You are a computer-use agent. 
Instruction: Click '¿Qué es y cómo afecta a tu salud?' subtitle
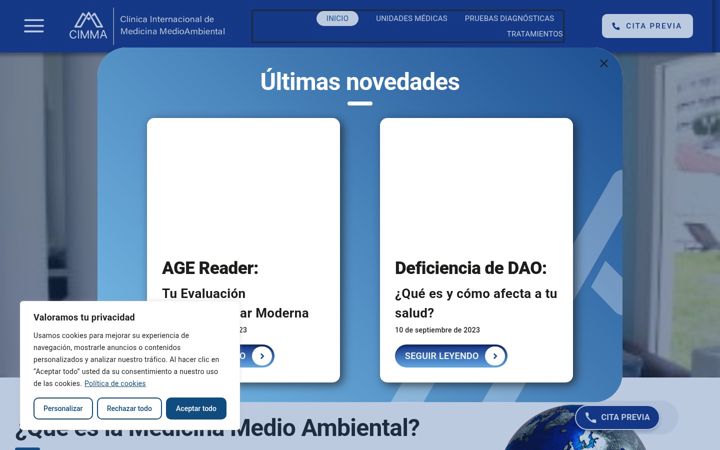476,303
